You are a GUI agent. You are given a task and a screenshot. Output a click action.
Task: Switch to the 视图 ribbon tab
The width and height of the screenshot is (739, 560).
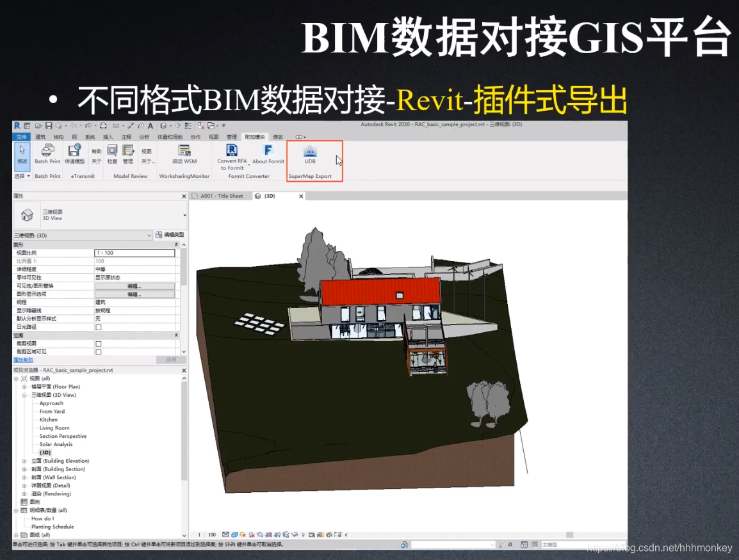click(x=213, y=136)
